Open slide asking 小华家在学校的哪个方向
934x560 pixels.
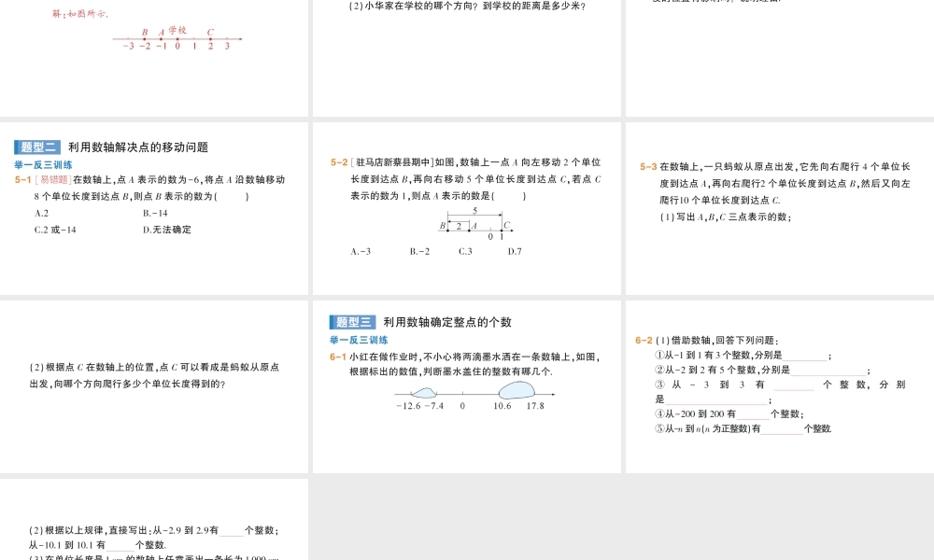466,58
